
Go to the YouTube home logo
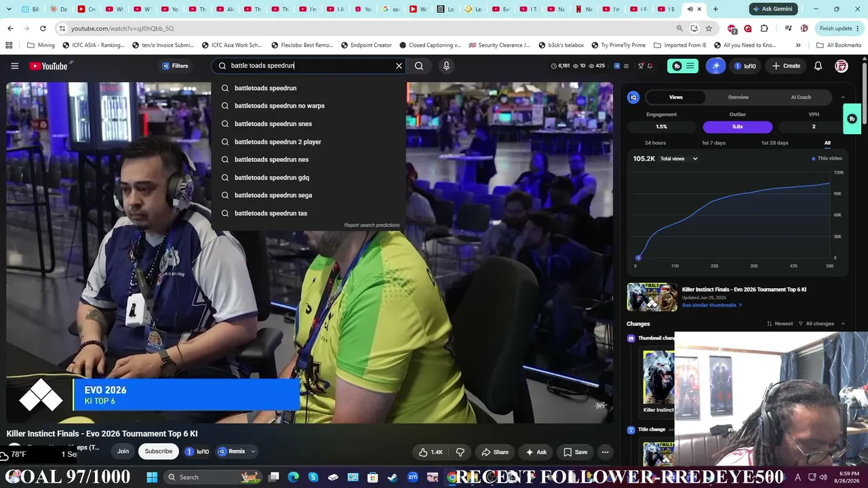(x=50, y=66)
